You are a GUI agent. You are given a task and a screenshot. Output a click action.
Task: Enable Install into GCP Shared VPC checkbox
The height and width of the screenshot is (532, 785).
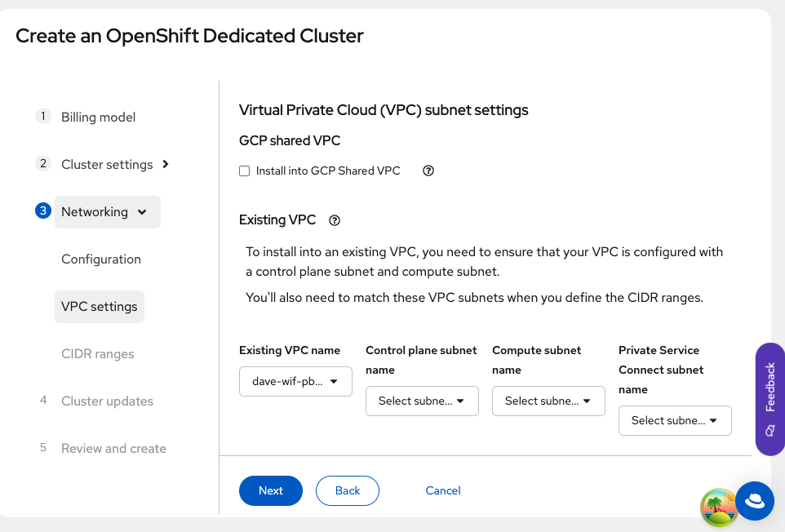pos(244,171)
